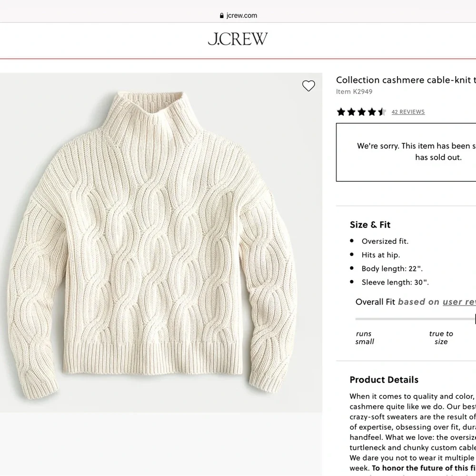This screenshot has height=476, width=476.
Task: Click the third star of the review rating
Action: coord(361,112)
